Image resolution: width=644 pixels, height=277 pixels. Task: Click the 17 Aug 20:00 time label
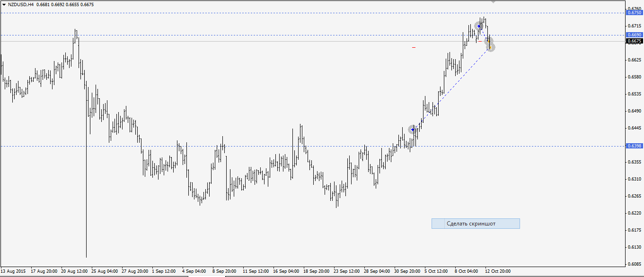click(x=44, y=271)
